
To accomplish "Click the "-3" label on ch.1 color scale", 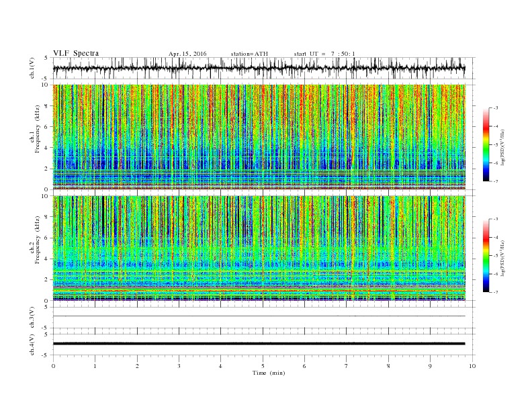I will click(x=496, y=108).
